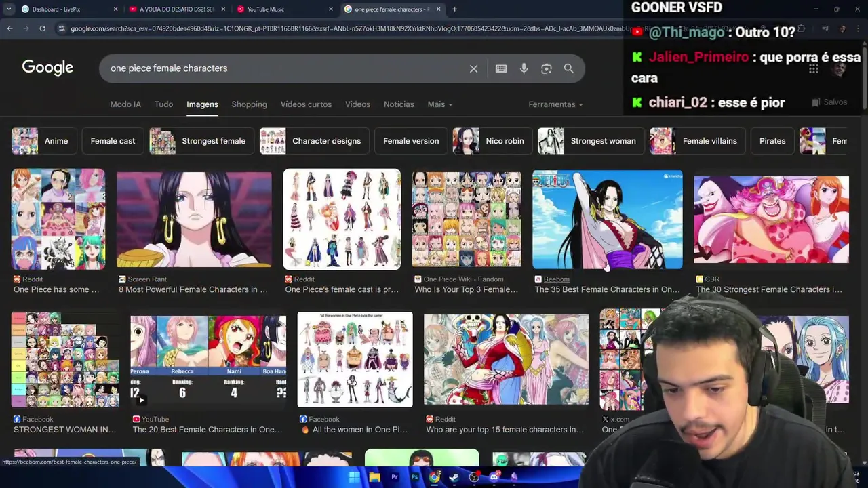Switch to the YouTube Music tab
Image resolution: width=868 pixels, height=488 pixels.
285,9
